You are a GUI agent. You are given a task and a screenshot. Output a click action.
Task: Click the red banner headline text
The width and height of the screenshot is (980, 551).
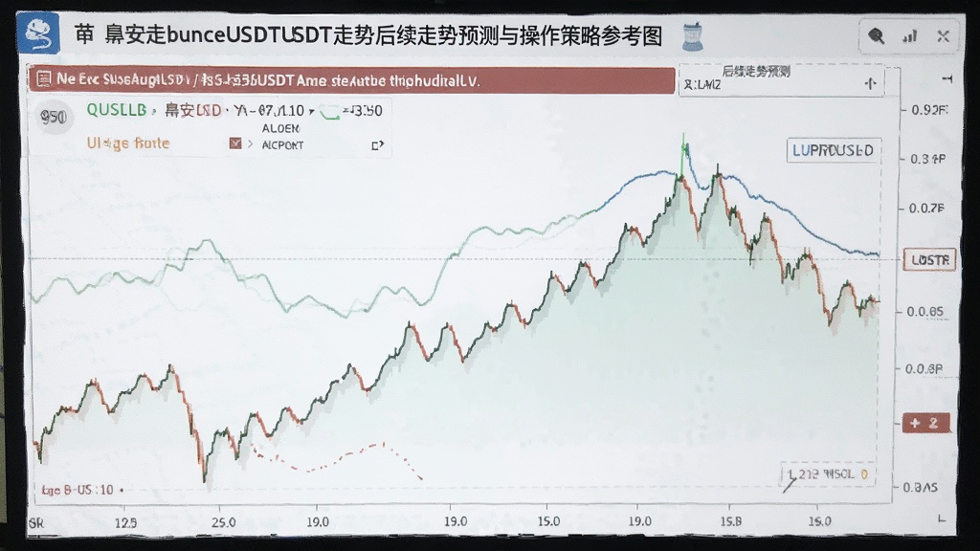click(x=268, y=80)
